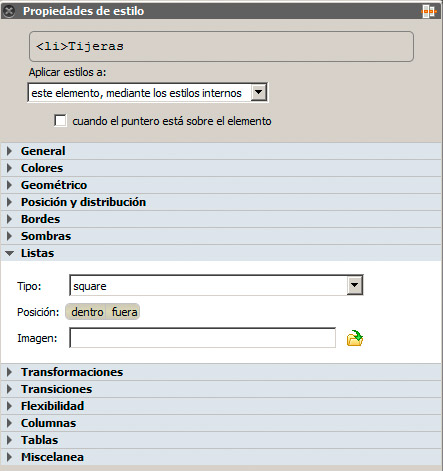Collapse the Listas section
443x471 pixels.
tap(221, 253)
